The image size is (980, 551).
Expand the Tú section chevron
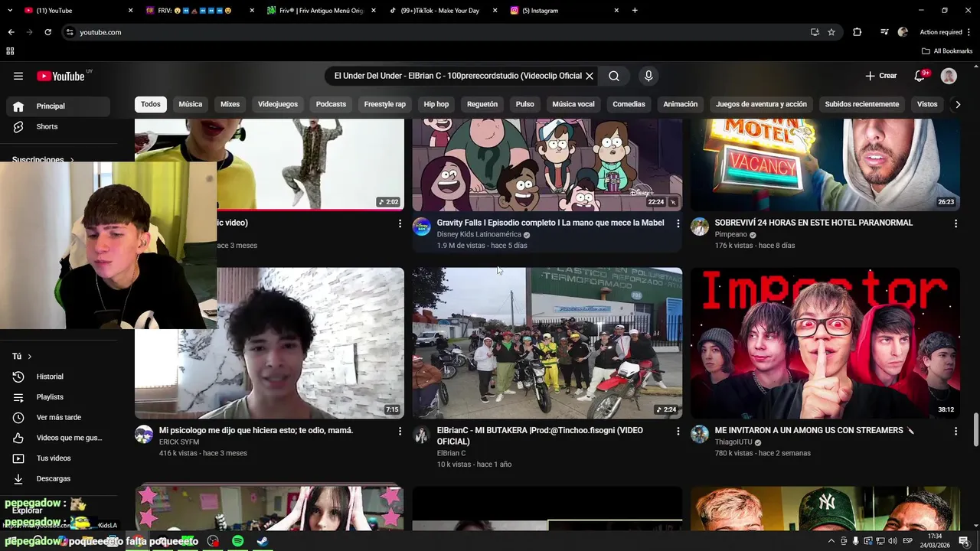coord(30,357)
